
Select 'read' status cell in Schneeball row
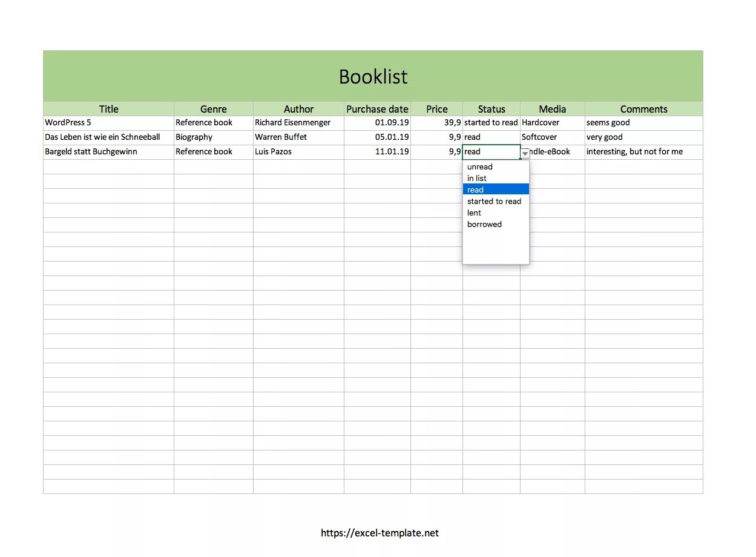tap(491, 137)
